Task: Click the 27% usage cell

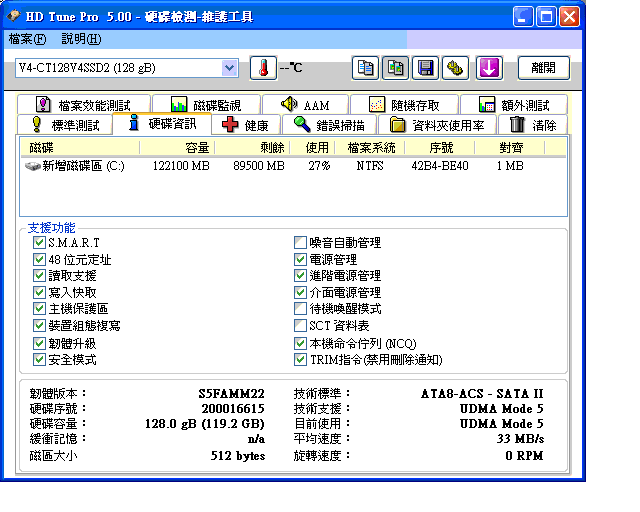Action: tap(319, 166)
